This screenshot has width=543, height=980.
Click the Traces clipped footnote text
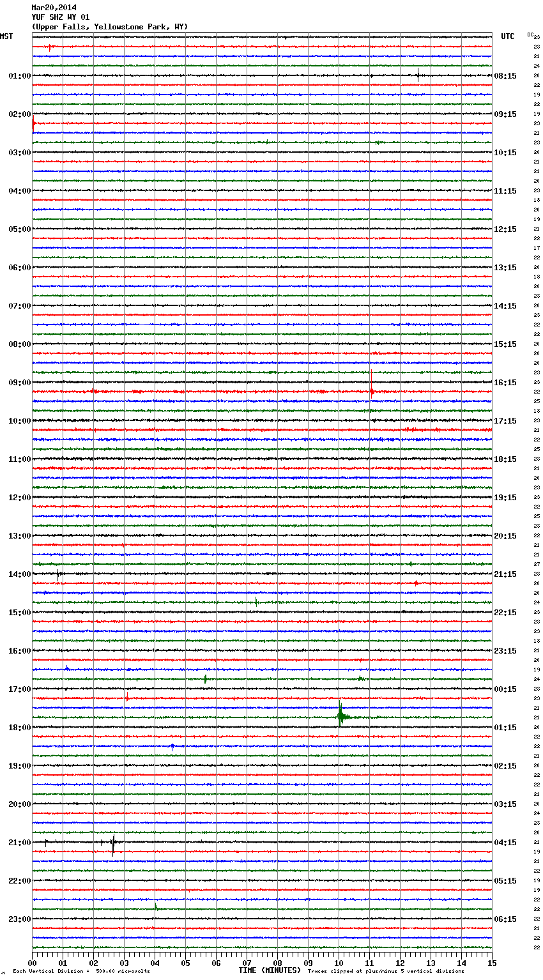(386, 972)
